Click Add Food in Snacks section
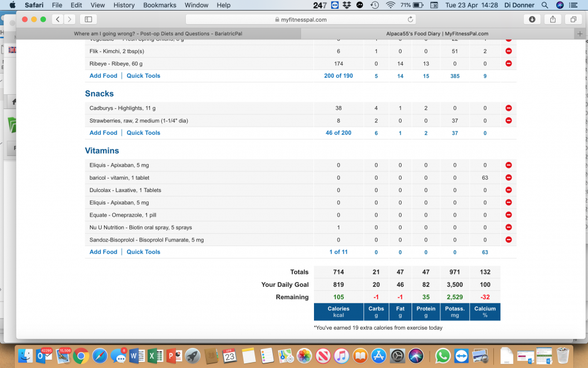Screen dimensions: 588x368 [x=103, y=132]
